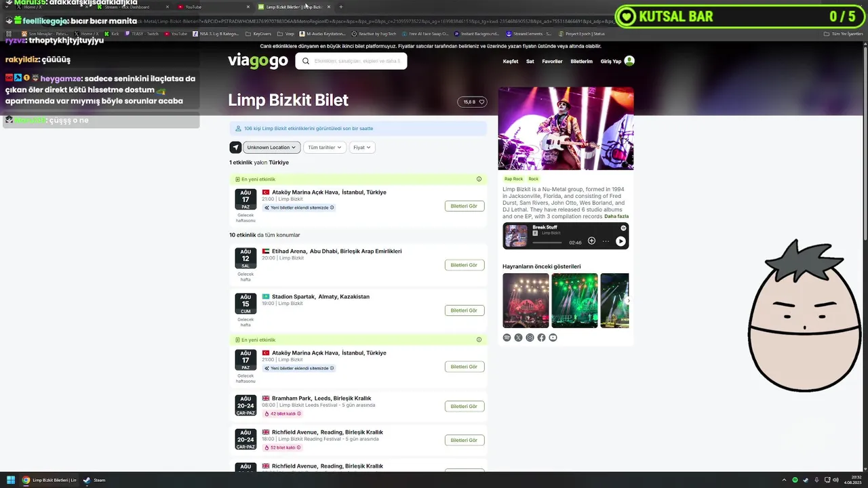Open the TEASY - Twitch bookmark

pos(140,33)
